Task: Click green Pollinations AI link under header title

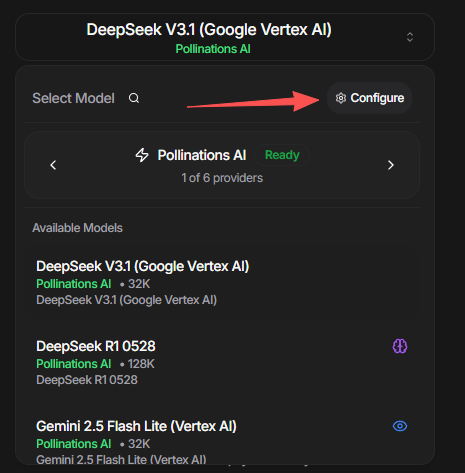Action: [x=213, y=49]
